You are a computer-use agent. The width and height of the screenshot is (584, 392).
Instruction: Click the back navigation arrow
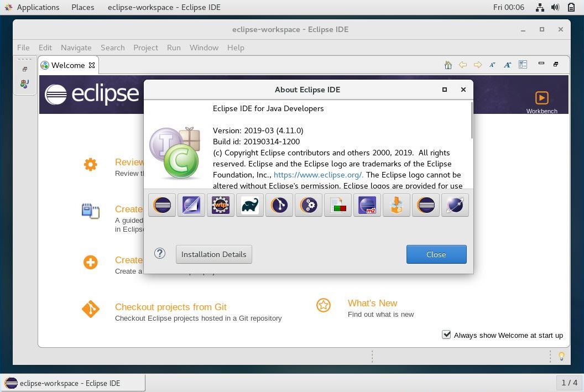coord(463,65)
